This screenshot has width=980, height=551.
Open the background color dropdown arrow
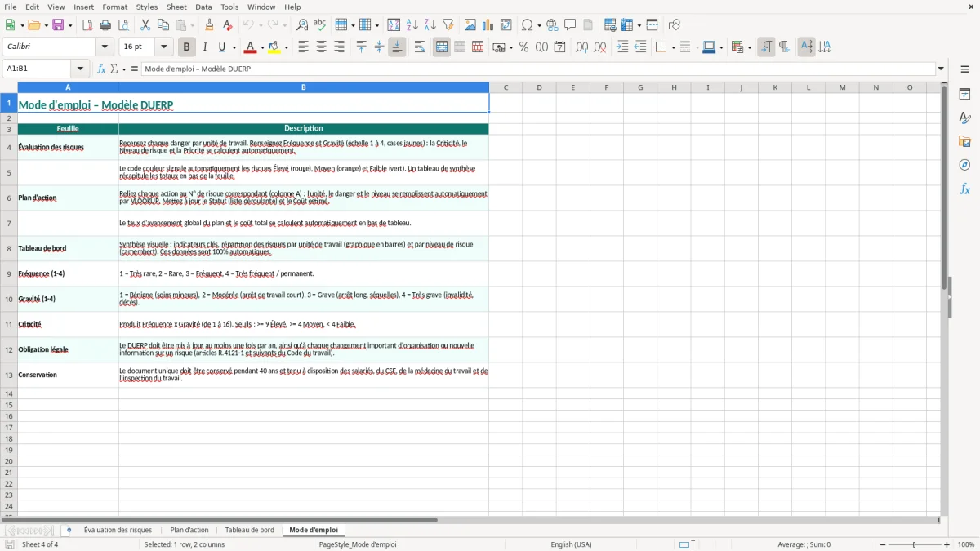point(286,47)
